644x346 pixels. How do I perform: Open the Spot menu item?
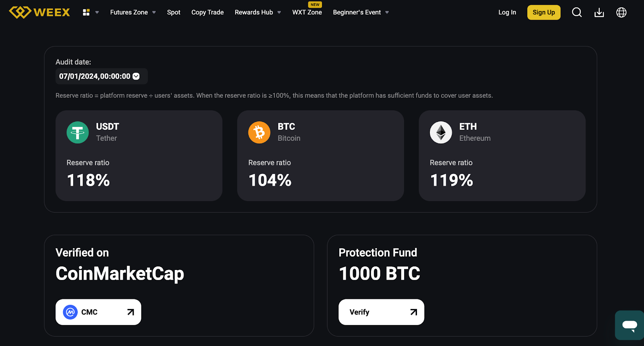(173, 12)
